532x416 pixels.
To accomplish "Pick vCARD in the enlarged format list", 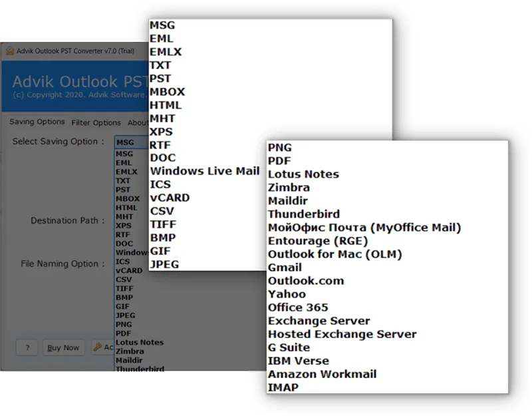I will (x=170, y=198).
